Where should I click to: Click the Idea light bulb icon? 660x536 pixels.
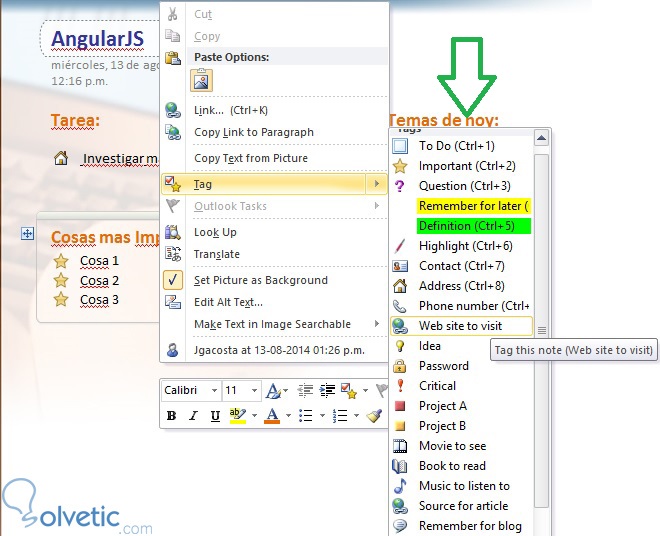tap(400, 346)
